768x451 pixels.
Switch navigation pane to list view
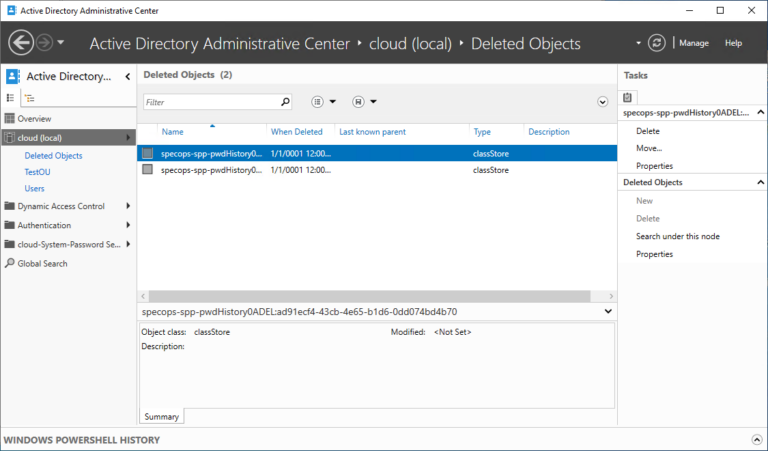click(x=11, y=98)
